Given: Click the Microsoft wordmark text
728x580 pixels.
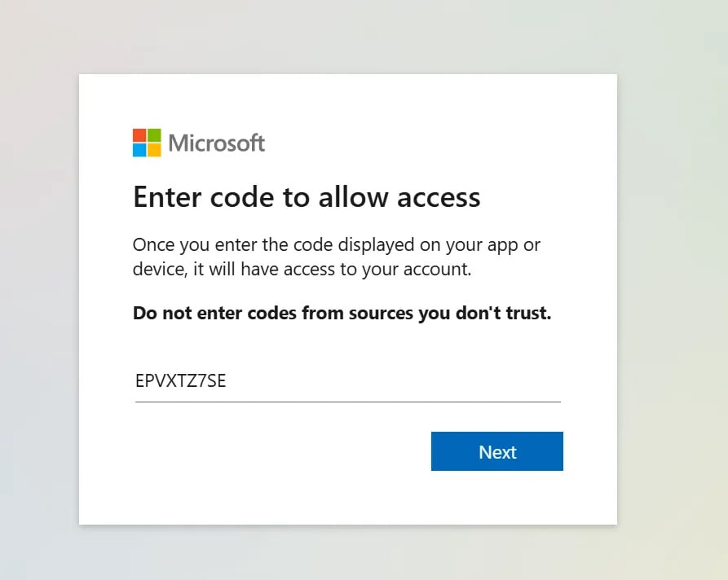Looking at the screenshot, I should 216,143.
